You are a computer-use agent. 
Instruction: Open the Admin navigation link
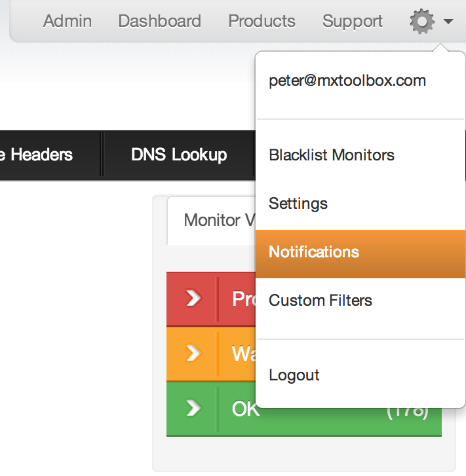click(68, 21)
